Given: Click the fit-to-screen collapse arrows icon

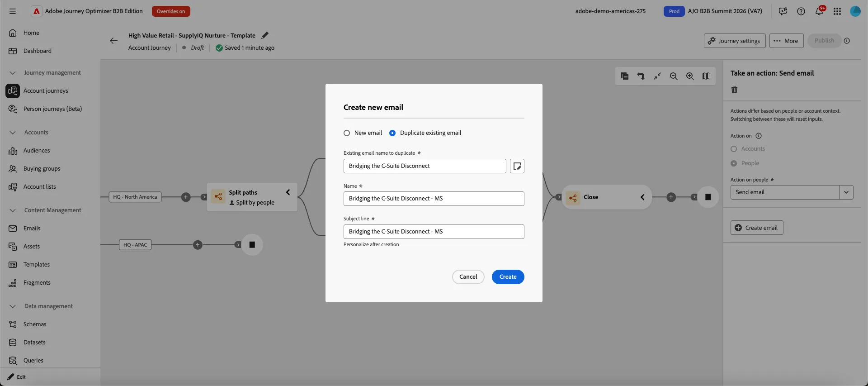Looking at the screenshot, I should 657,76.
